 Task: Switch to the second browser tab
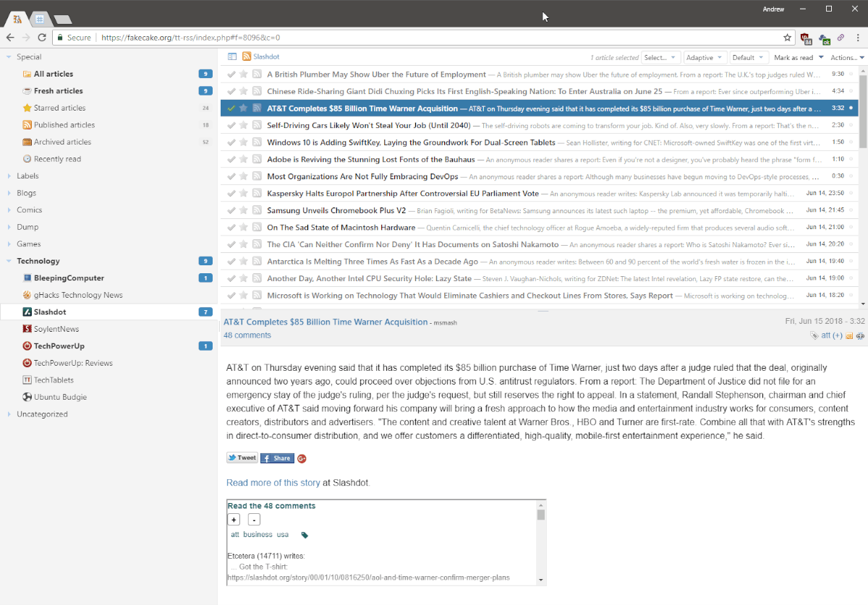40,19
